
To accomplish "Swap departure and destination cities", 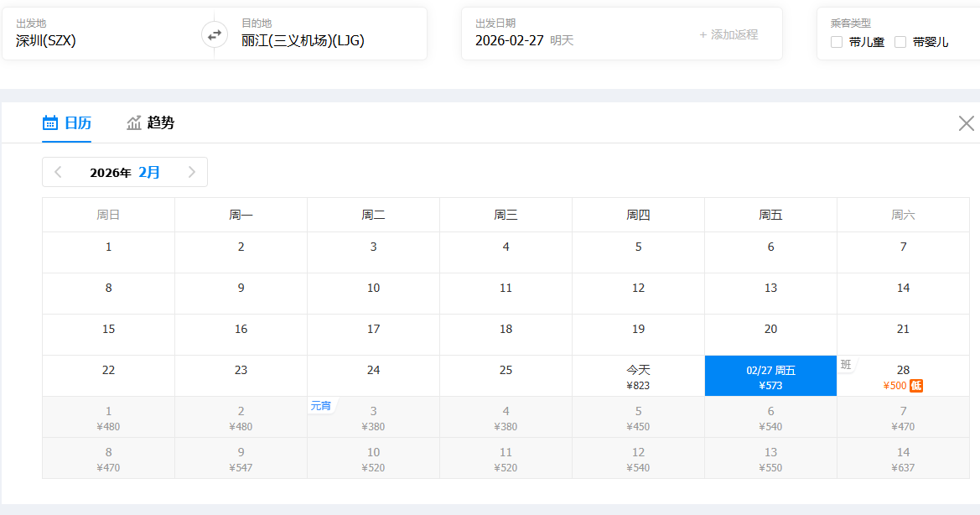I will 215,34.
